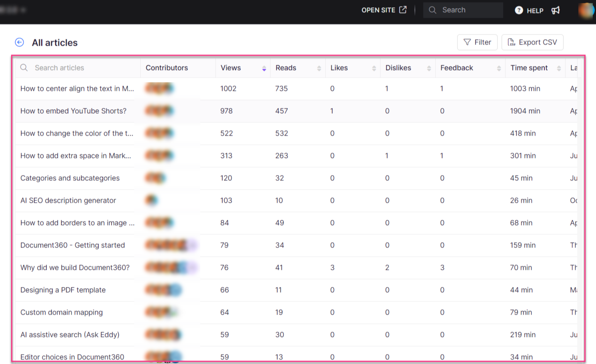596x364 pixels.
Task: Sort by Reads using sort arrows
Action: [x=319, y=68]
